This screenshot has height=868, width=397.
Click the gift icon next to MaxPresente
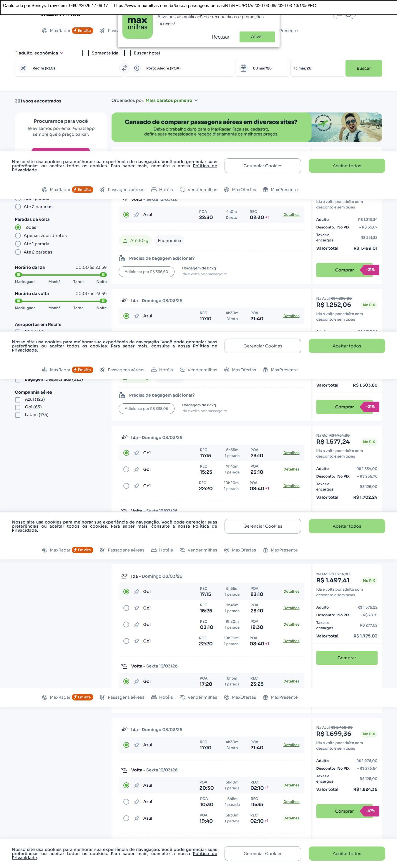(265, 190)
